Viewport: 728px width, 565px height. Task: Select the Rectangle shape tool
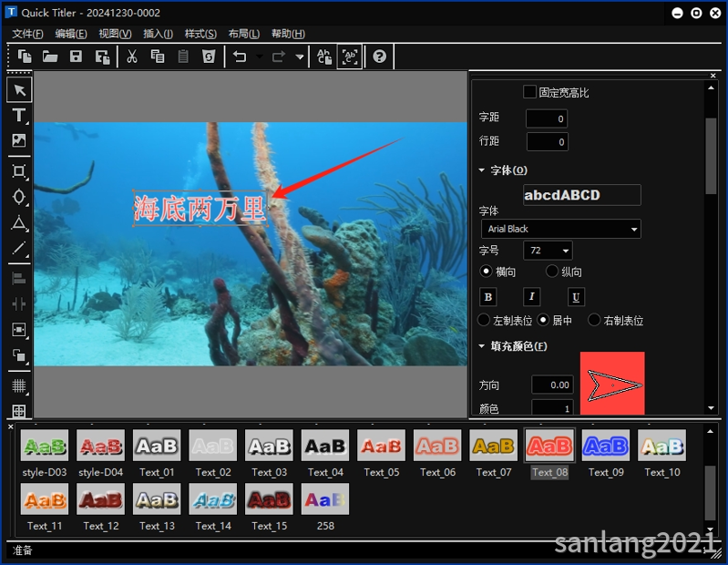pos(19,171)
